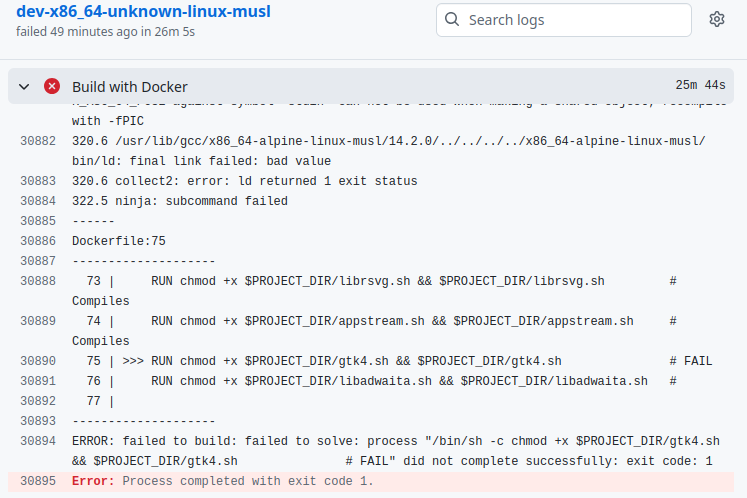Click the dev-x86_64-unknown-linux-musl job title

tap(143, 12)
